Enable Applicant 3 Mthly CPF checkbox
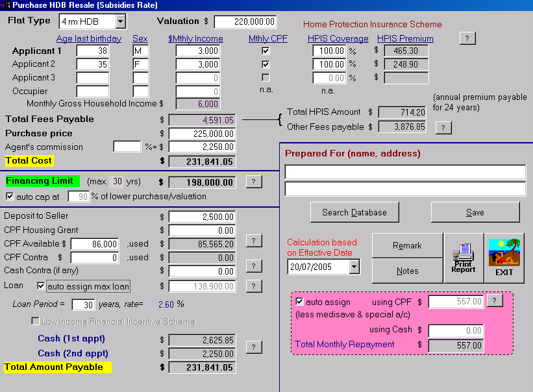 [266, 78]
